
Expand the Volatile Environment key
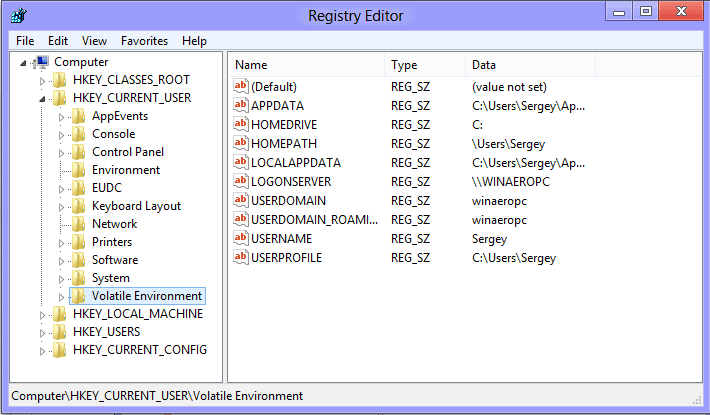[x=61, y=297]
